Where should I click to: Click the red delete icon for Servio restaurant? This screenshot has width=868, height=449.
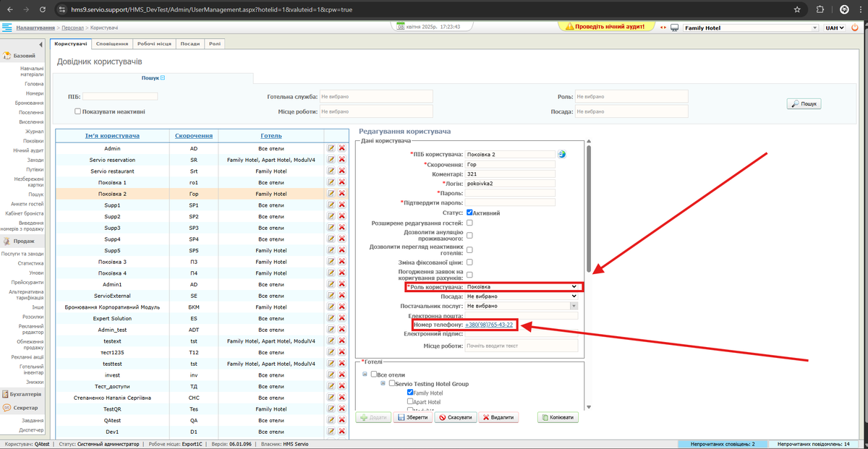click(x=342, y=171)
